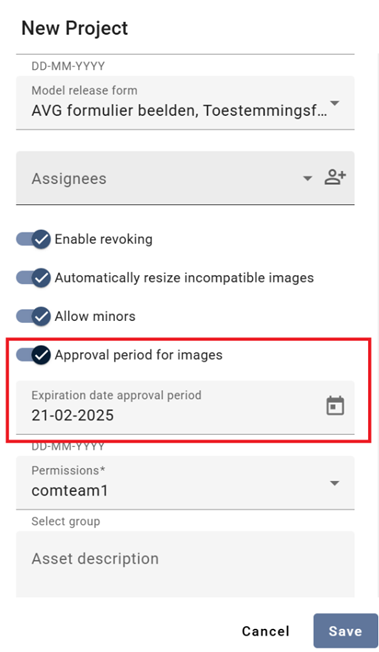Expand the Permissions dropdown arrow
This screenshot has width=379, height=652.
pos(334,483)
